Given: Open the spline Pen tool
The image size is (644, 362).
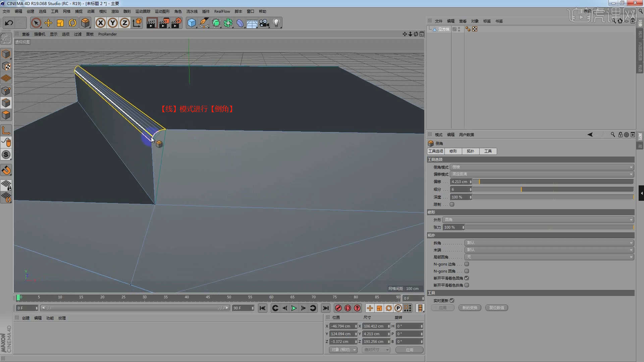Looking at the screenshot, I should (204, 23).
